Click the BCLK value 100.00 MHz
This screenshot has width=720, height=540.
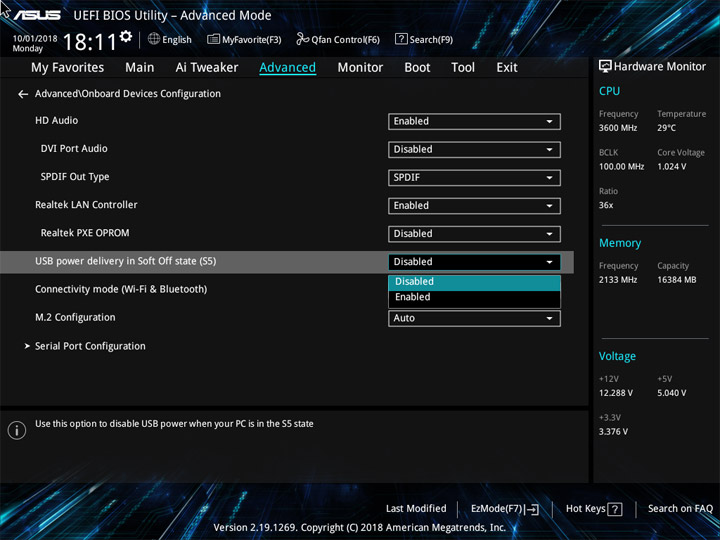[x=621, y=166]
